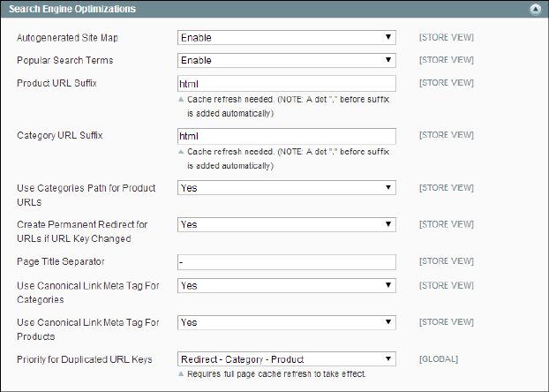
Task: Click the Category URL Suffix field
Action: [286, 137]
